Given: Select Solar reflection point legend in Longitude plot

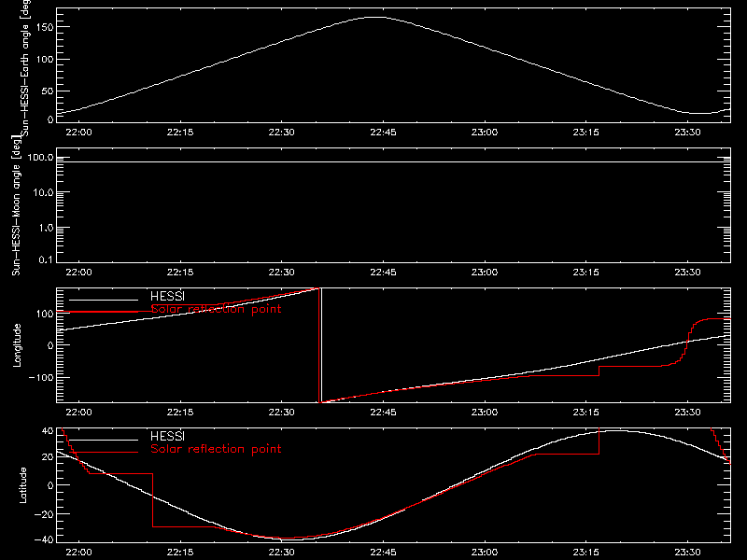Looking at the screenshot, I should coord(216,309).
